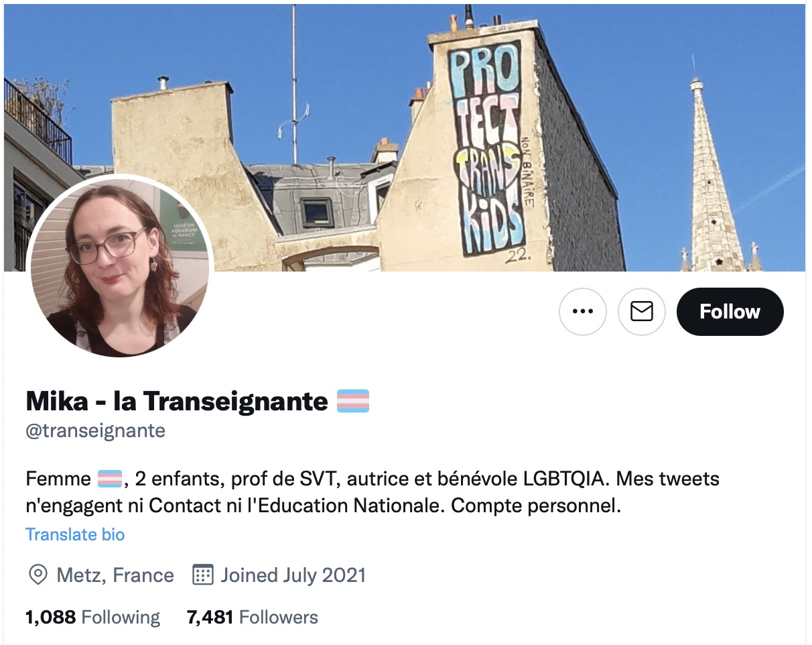Click the location pin icon
The height and width of the screenshot is (645, 812).
38,575
